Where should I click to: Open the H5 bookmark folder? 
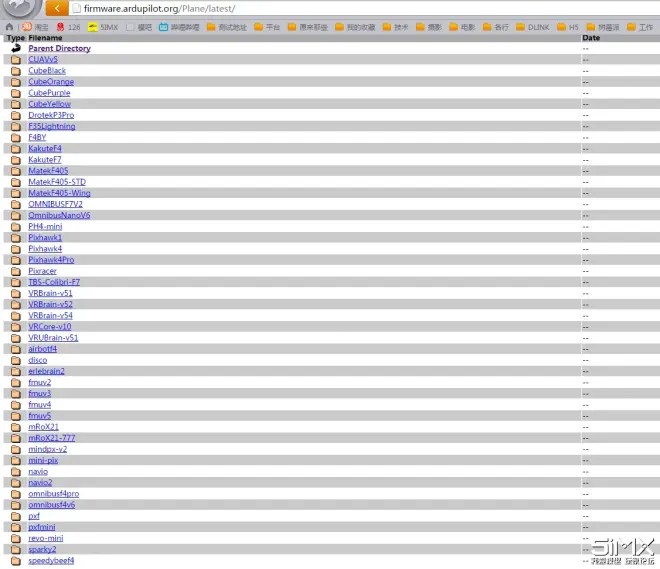(567, 27)
